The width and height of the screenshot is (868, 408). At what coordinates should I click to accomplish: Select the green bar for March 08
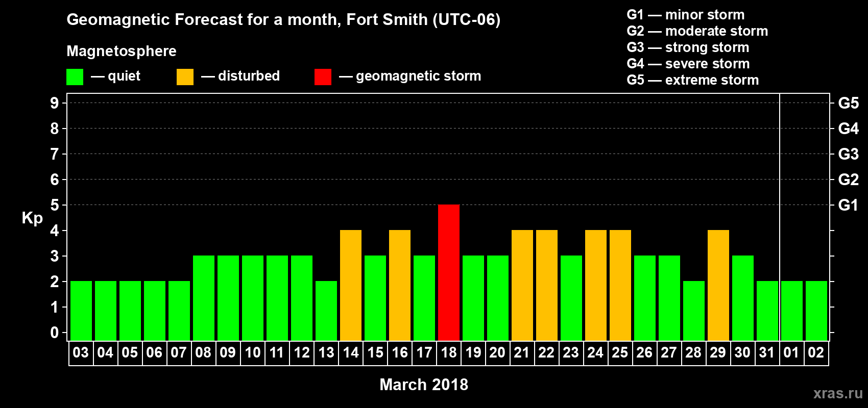pyautogui.click(x=204, y=298)
